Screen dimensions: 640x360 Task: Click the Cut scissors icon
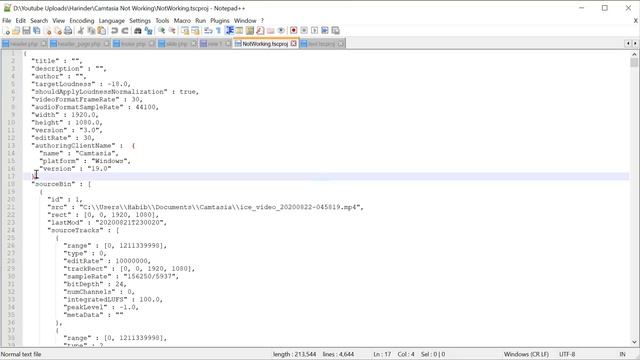click(81, 31)
